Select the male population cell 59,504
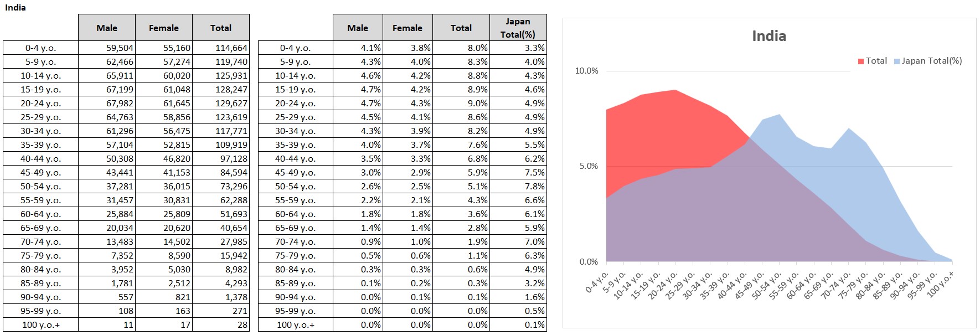 click(x=107, y=48)
